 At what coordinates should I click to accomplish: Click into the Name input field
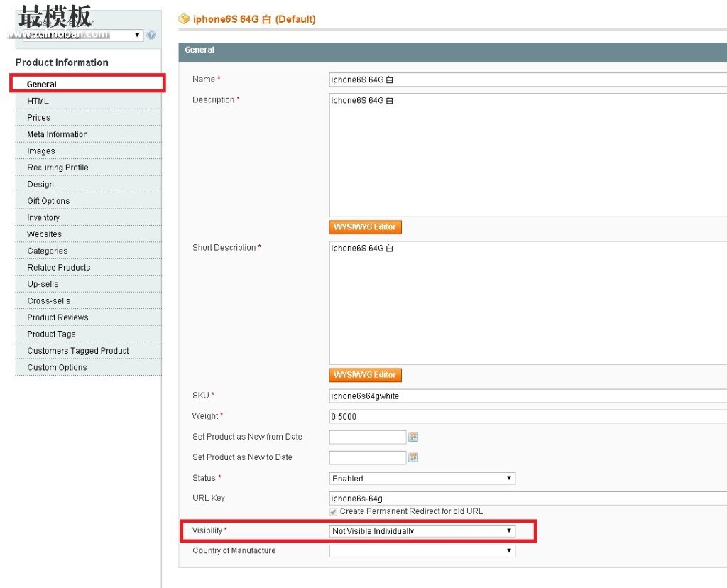tap(528, 80)
